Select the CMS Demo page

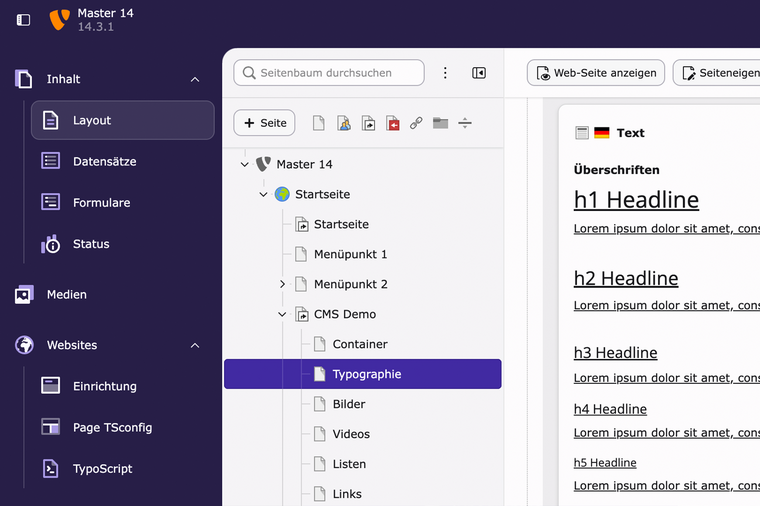point(345,314)
